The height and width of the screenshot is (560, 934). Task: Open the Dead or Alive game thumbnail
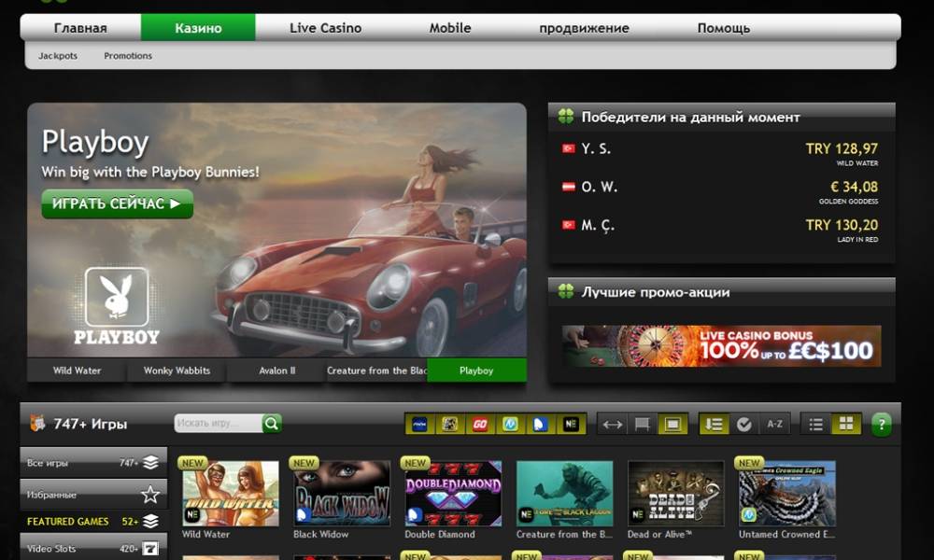click(x=676, y=494)
